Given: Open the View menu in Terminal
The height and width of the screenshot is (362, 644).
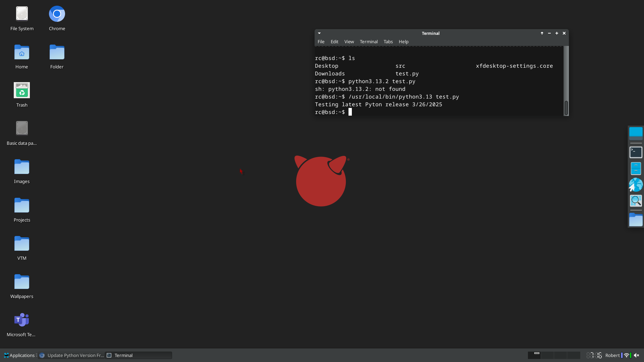Looking at the screenshot, I should coord(349,42).
